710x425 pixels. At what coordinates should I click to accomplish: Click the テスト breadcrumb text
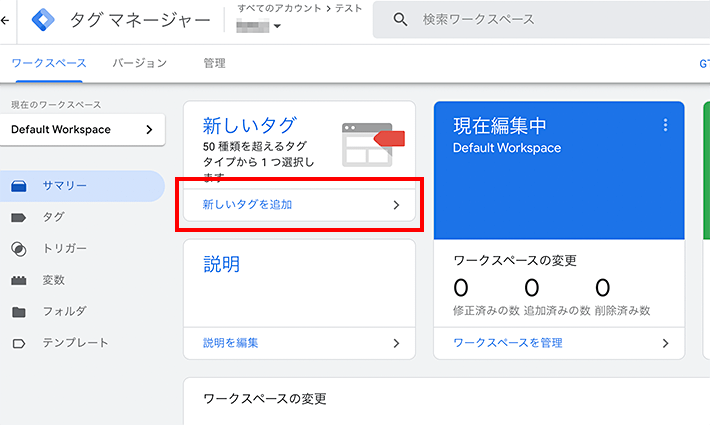pos(349,8)
